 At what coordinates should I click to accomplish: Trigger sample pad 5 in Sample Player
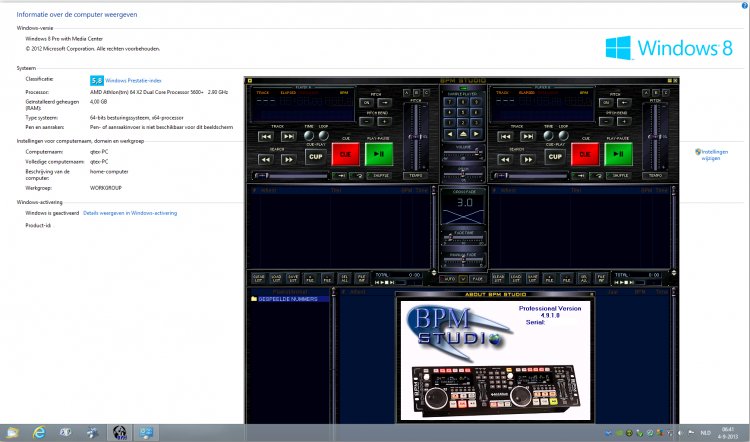coord(463,112)
